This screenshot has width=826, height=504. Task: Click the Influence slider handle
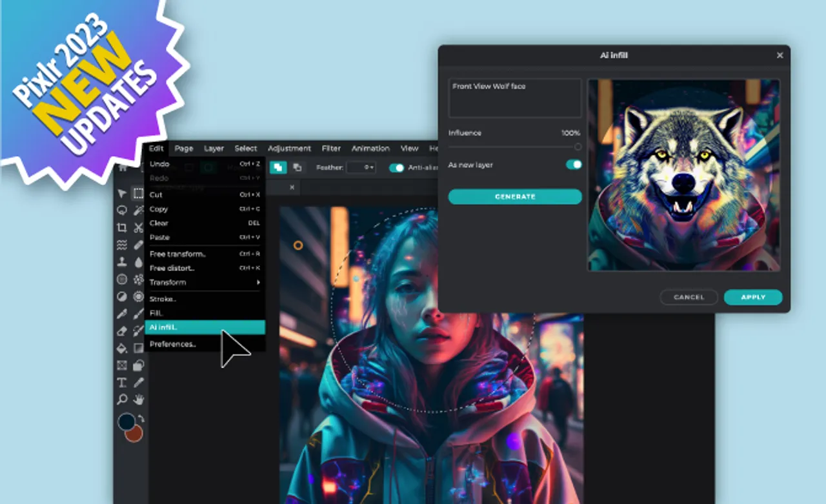(578, 147)
